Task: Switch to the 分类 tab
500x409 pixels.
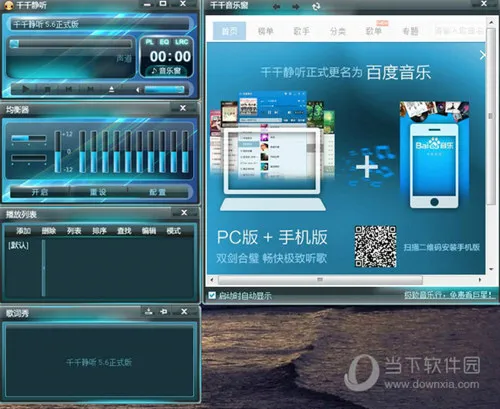Action: (x=338, y=31)
